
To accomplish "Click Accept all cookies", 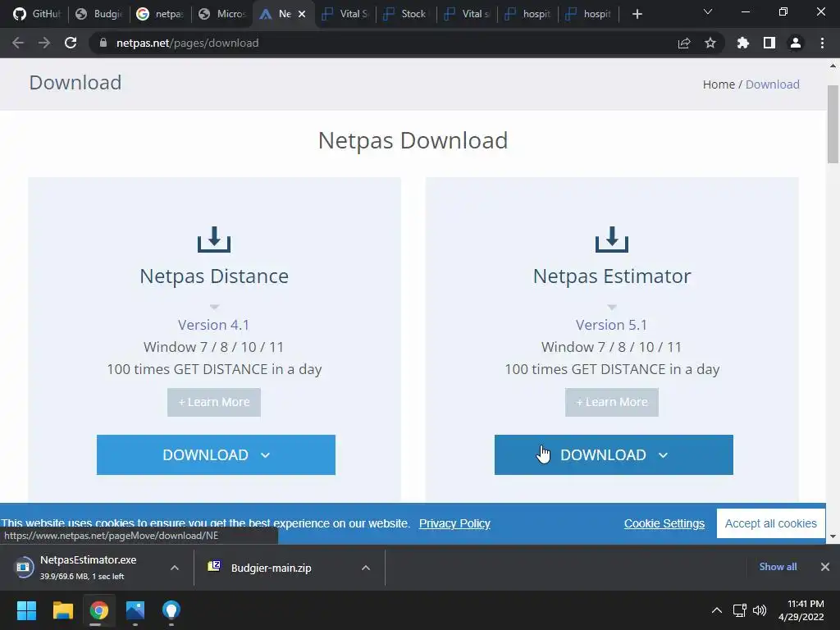I will 771,523.
